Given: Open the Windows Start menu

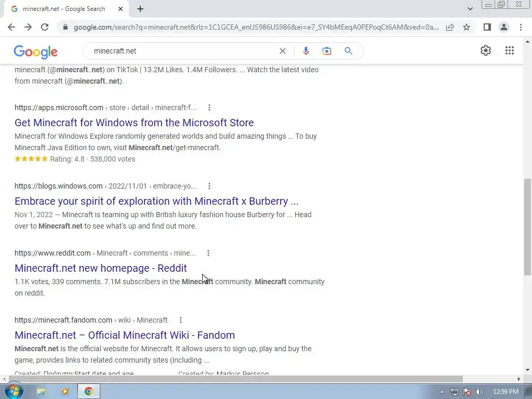Looking at the screenshot, I should tap(14, 391).
